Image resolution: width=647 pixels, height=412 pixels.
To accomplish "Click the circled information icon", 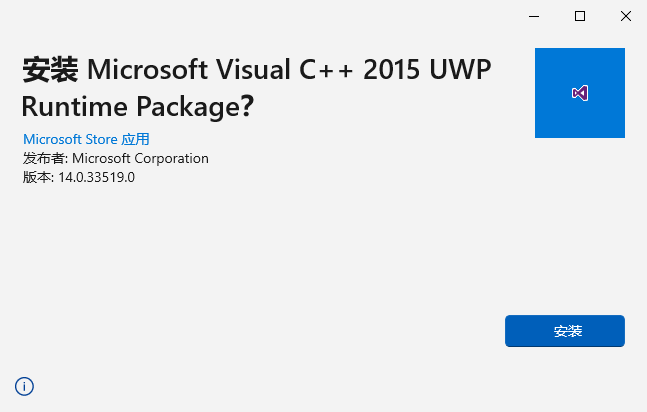I will click(x=24, y=386).
